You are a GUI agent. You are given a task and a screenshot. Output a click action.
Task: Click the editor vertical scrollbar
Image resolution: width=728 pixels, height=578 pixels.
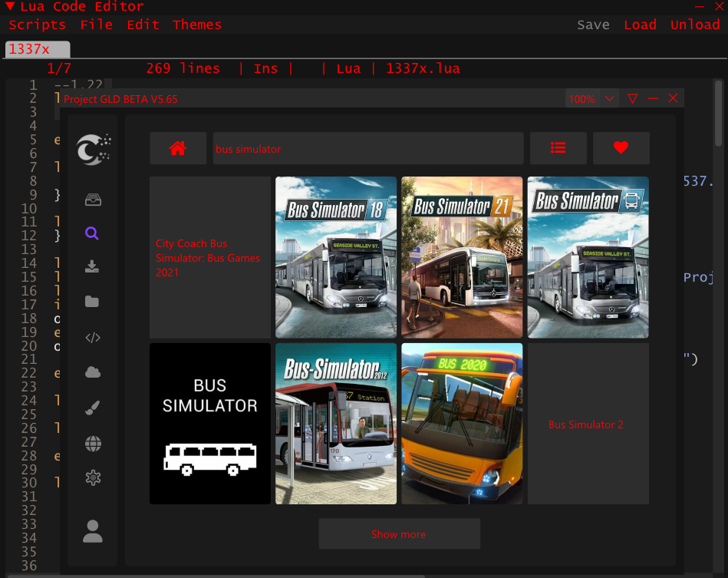[x=718, y=114]
